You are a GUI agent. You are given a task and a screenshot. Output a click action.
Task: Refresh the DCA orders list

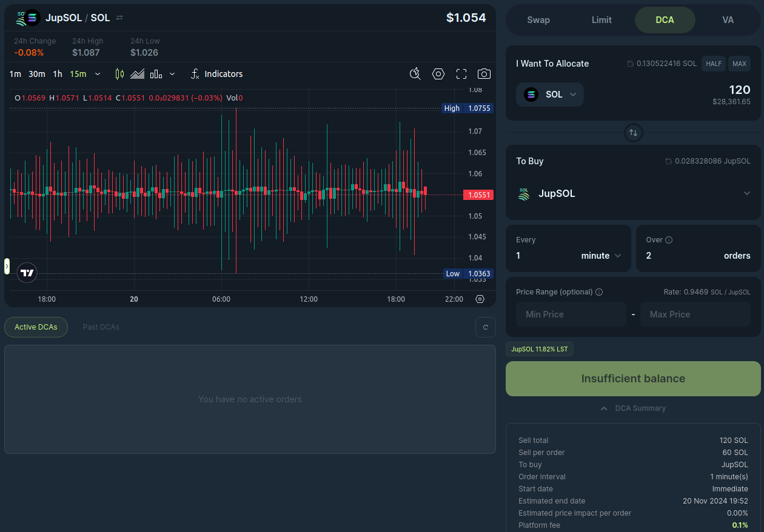[x=486, y=327]
